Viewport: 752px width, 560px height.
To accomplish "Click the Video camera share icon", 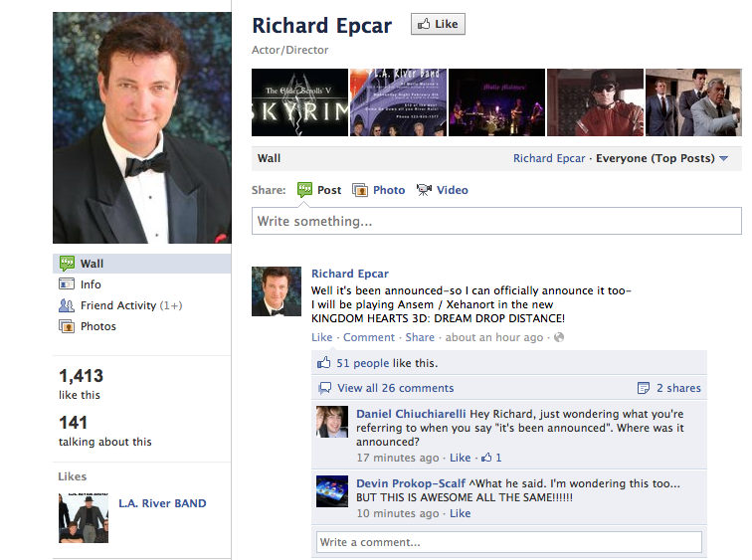I will (424, 190).
